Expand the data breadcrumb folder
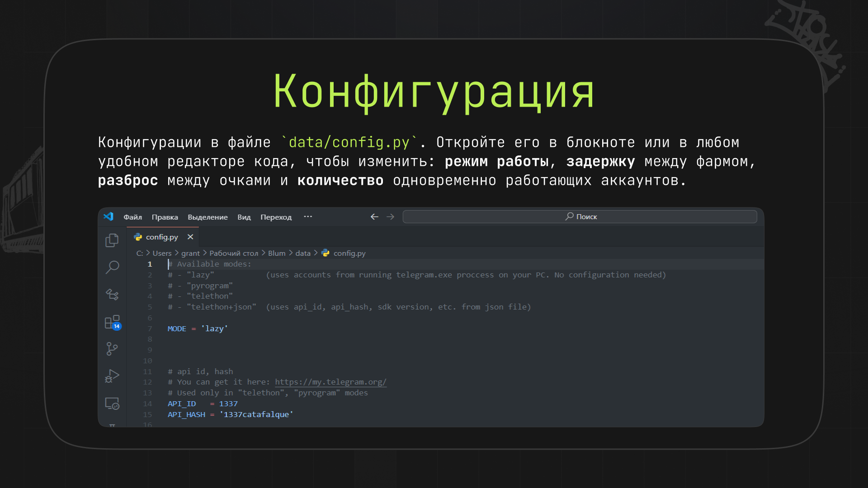Viewport: 868px width, 488px height. [303, 253]
